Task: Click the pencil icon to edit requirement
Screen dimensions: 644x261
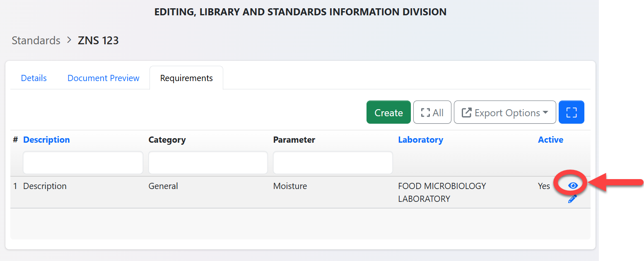Action: (572, 199)
